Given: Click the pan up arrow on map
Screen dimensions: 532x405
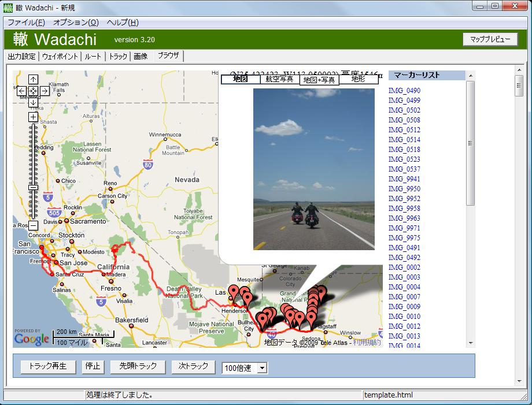Looking at the screenshot, I should [x=33, y=79].
